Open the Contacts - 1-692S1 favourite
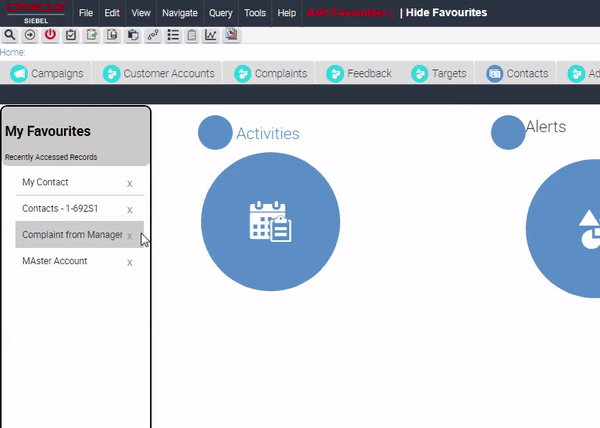Screen dimensions: 600x428 (60, 208)
